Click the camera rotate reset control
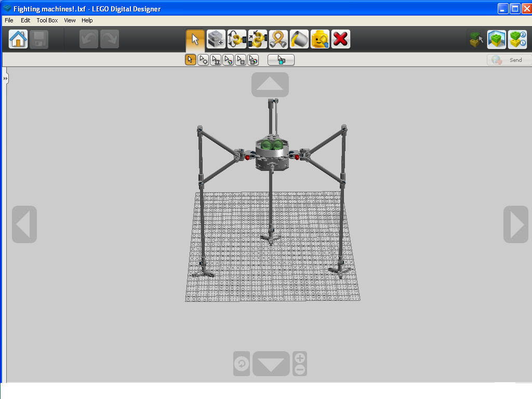This screenshot has width=532, height=399. point(241,364)
